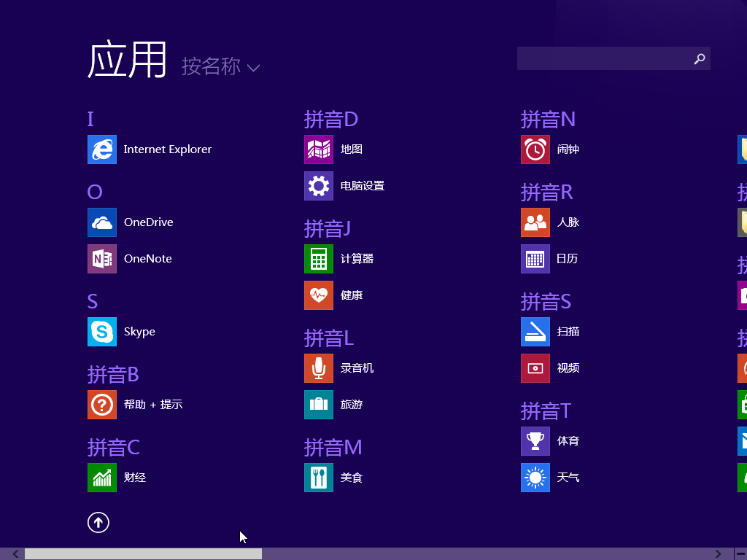
Task: Click the zoom-out minus button at bottom right
Action: coord(739,554)
